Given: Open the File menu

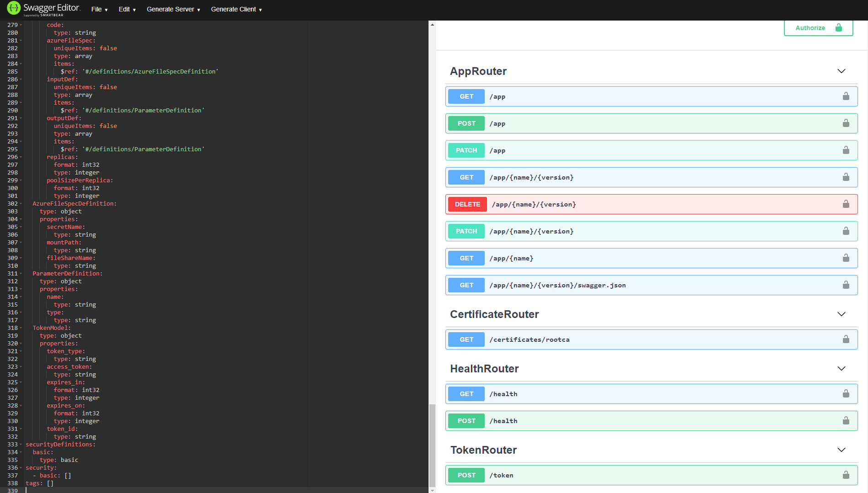Looking at the screenshot, I should (99, 9).
